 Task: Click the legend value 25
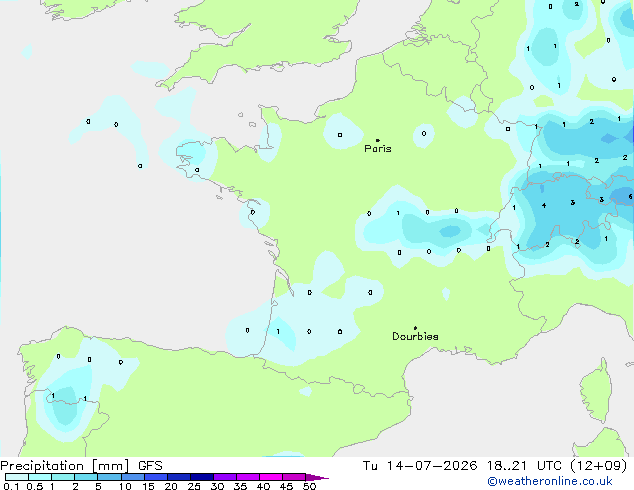click(194, 486)
